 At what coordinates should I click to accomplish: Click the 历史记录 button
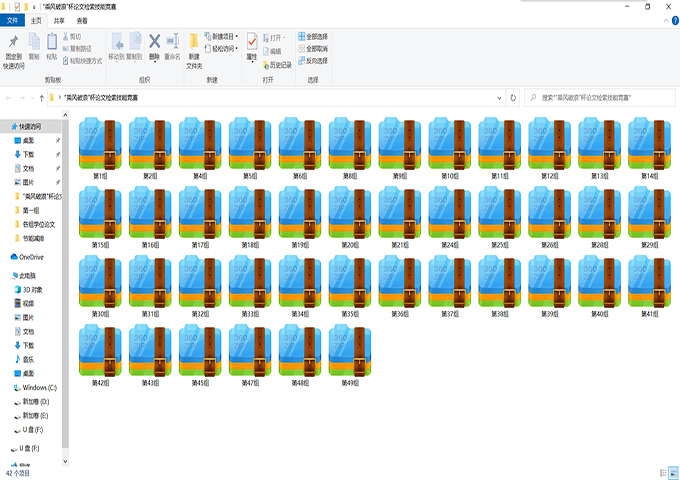279,65
